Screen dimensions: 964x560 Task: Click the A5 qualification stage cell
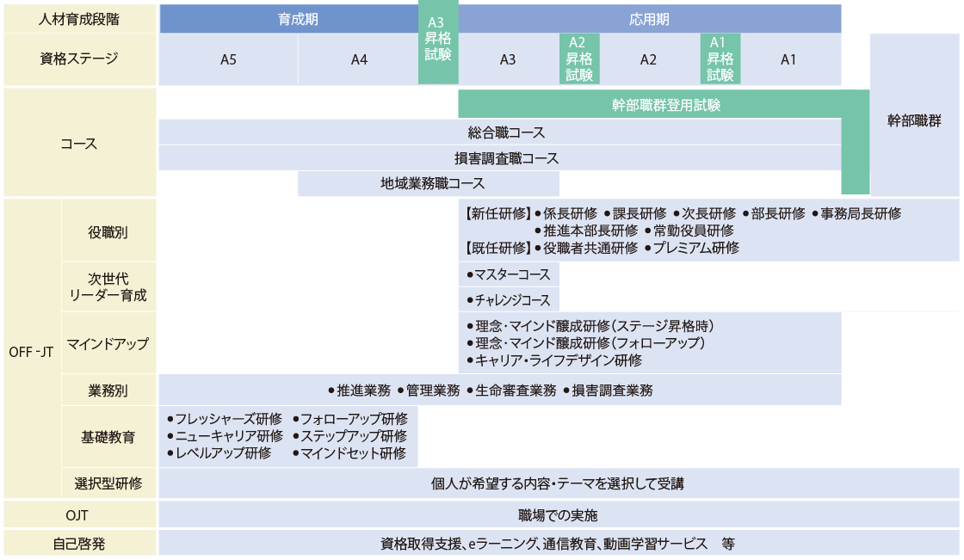[228, 59]
